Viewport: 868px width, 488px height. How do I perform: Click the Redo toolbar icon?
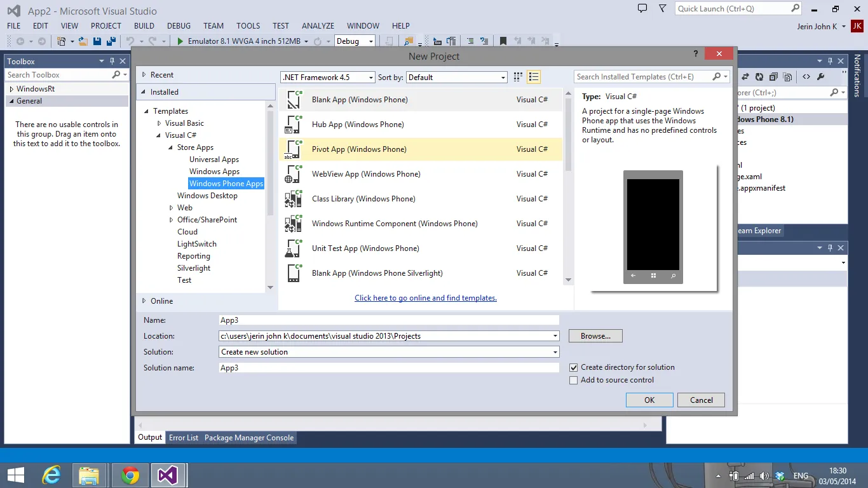(153, 41)
